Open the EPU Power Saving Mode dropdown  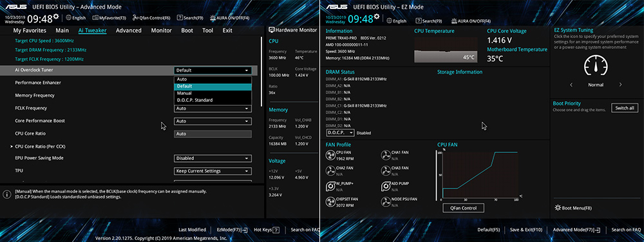tap(213, 159)
